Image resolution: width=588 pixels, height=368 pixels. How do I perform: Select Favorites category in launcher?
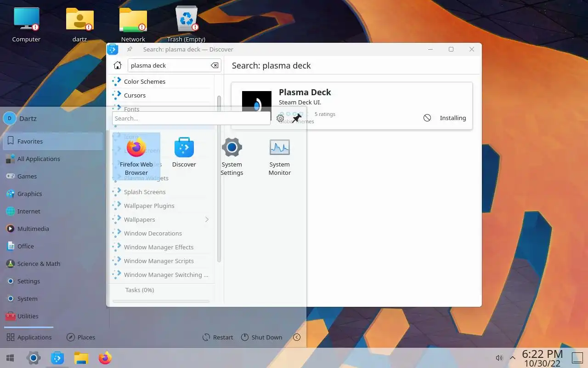[x=53, y=141]
